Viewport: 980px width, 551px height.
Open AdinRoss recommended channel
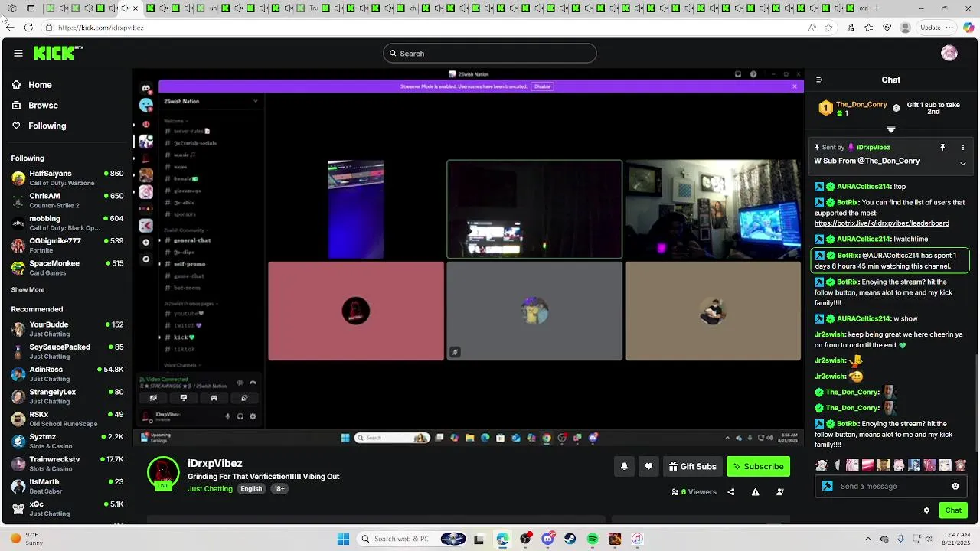(x=67, y=374)
